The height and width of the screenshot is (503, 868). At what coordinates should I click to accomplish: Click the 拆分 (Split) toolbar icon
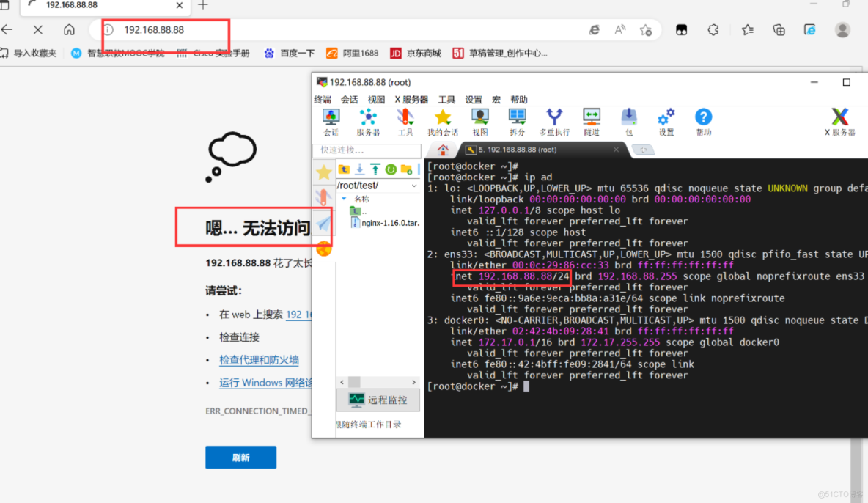[517, 122]
